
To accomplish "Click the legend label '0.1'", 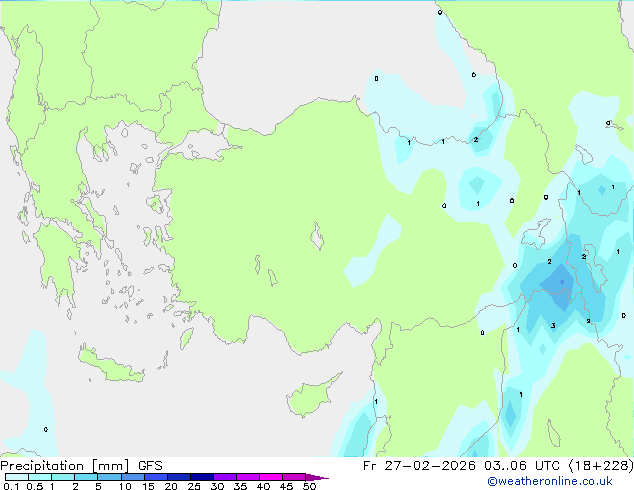I will point(11,486).
